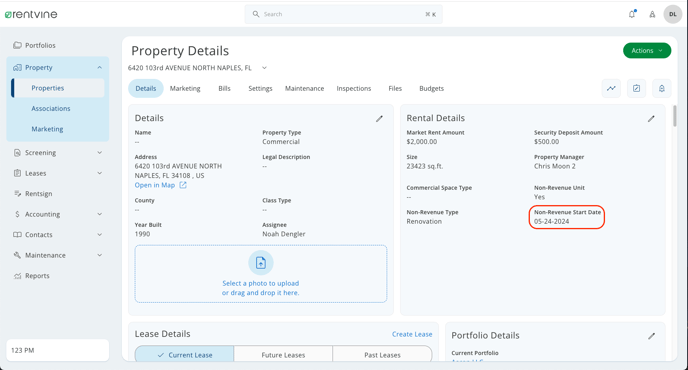Select the Current Lease segment

[x=184, y=355]
